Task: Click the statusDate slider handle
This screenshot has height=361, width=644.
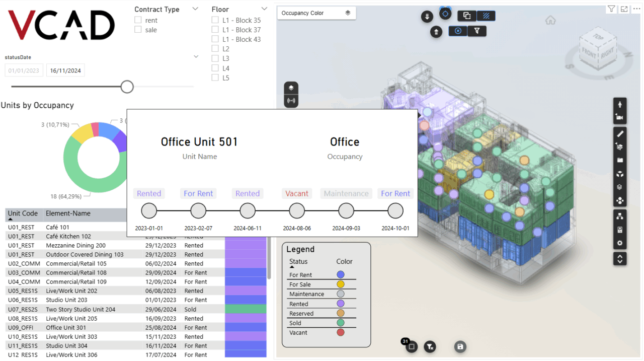Action: pos(127,87)
